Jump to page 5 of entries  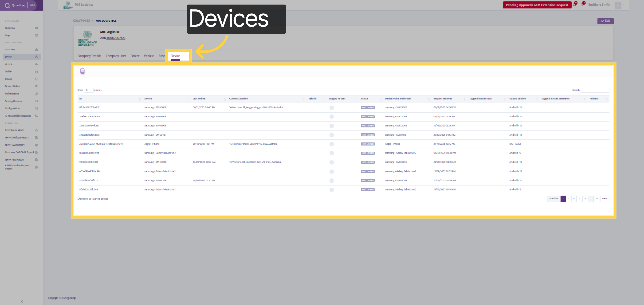tap(585, 199)
